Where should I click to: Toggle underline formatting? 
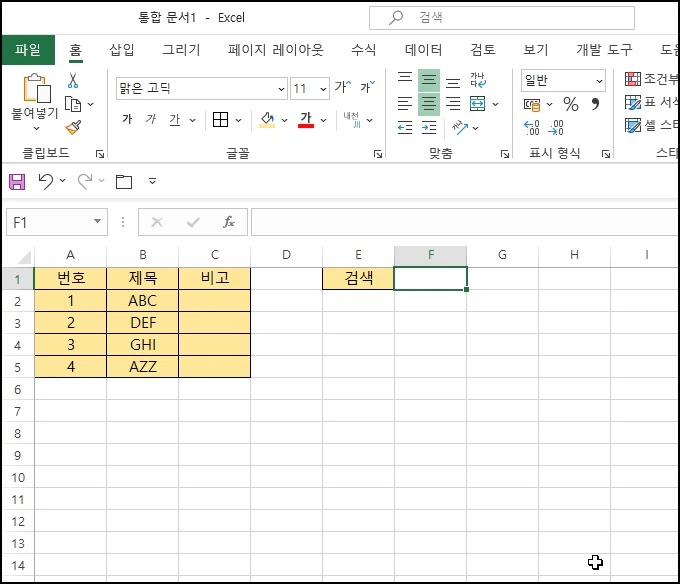[174, 119]
